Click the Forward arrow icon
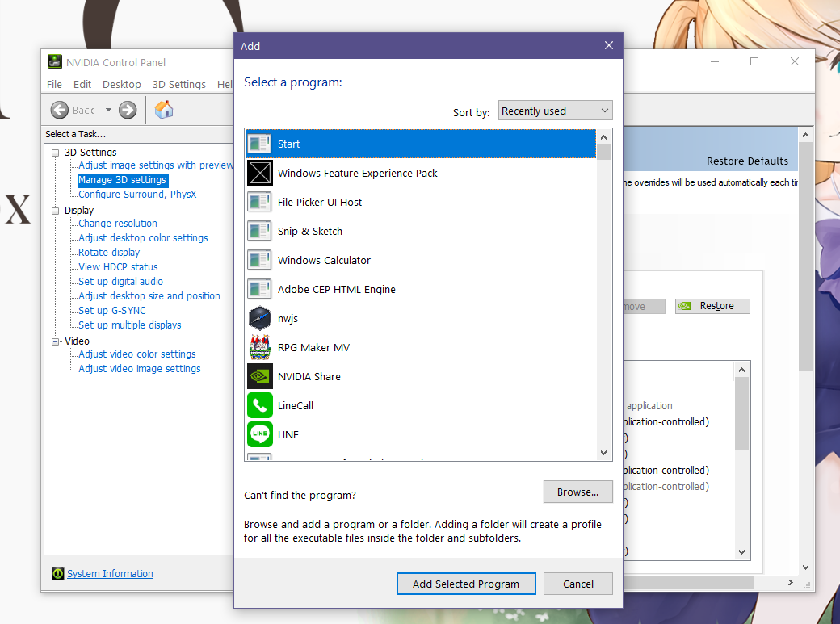 coord(128,110)
